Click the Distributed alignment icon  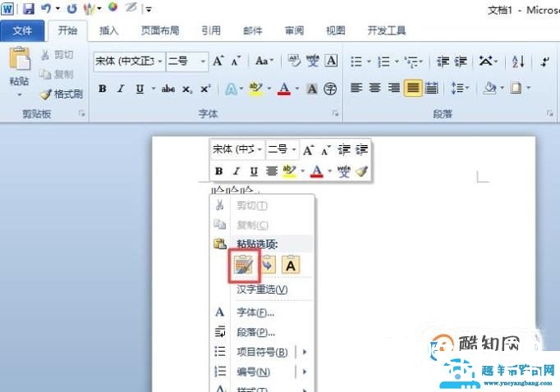point(432,88)
